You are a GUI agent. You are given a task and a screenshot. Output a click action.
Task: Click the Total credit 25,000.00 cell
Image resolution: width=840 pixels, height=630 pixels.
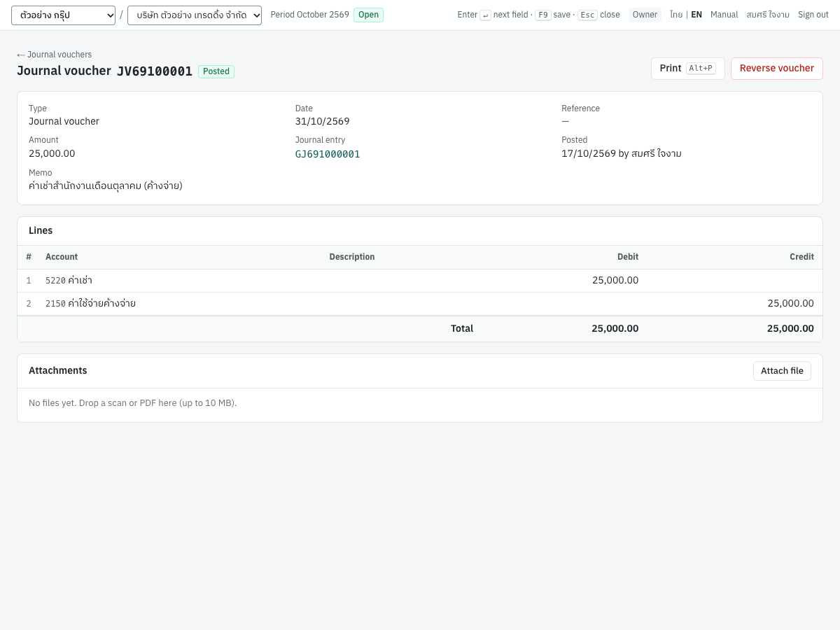click(x=790, y=328)
